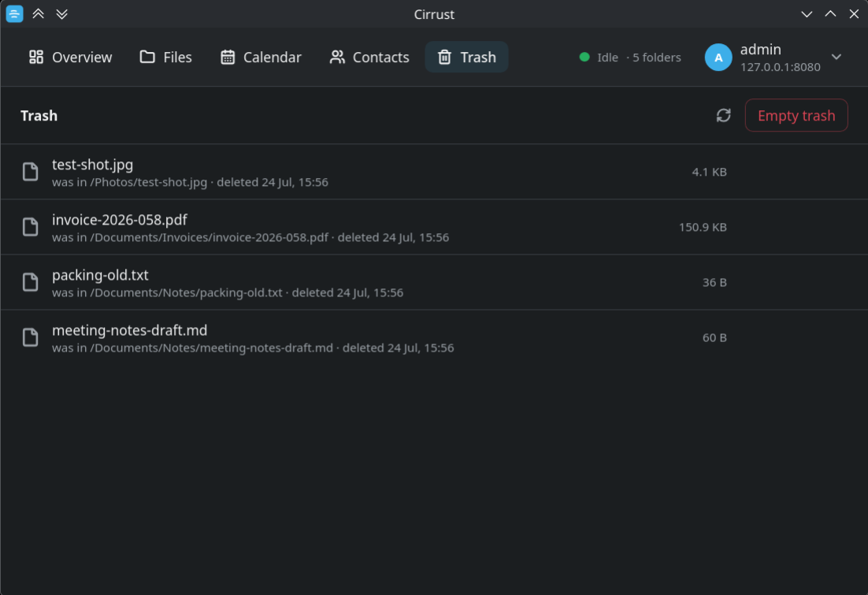Click the original path /Photos/test-shot.jpg text

[x=148, y=182]
